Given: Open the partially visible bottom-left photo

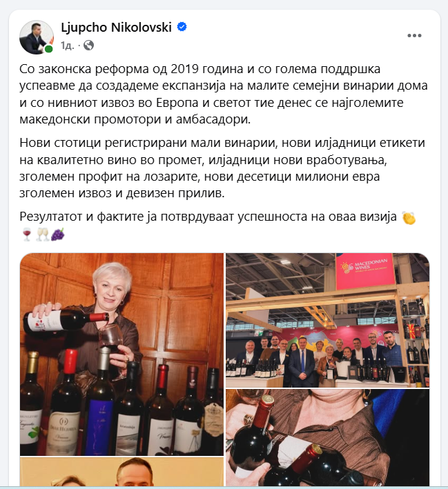Looking at the screenshot, I should click(121, 472).
